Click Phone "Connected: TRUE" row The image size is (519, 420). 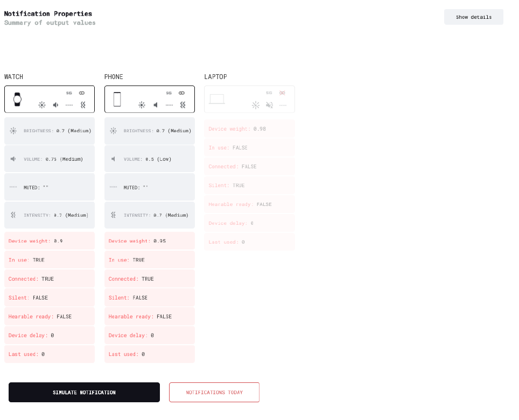point(150,279)
